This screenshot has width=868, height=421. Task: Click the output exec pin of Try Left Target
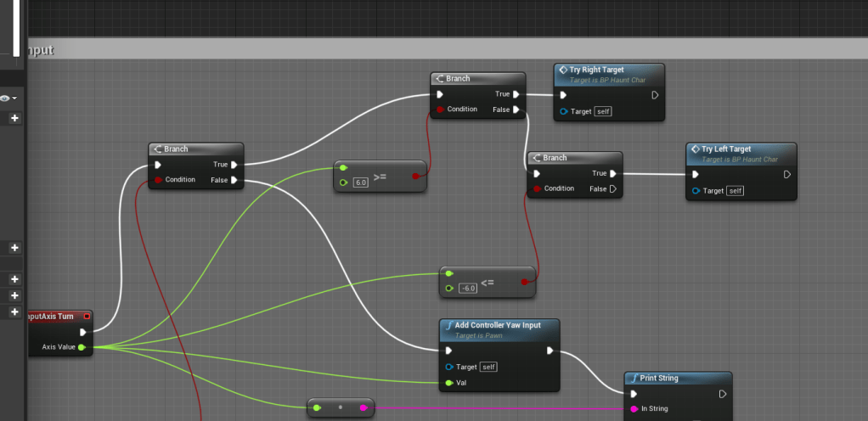tap(787, 175)
